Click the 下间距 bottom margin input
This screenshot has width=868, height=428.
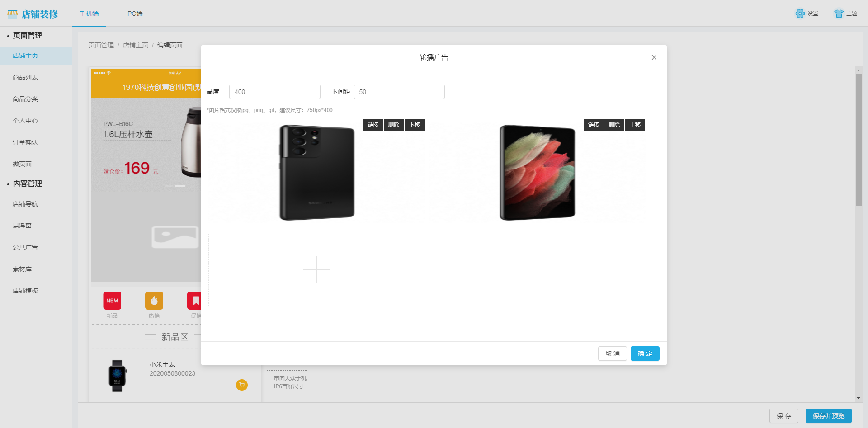pos(399,92)
